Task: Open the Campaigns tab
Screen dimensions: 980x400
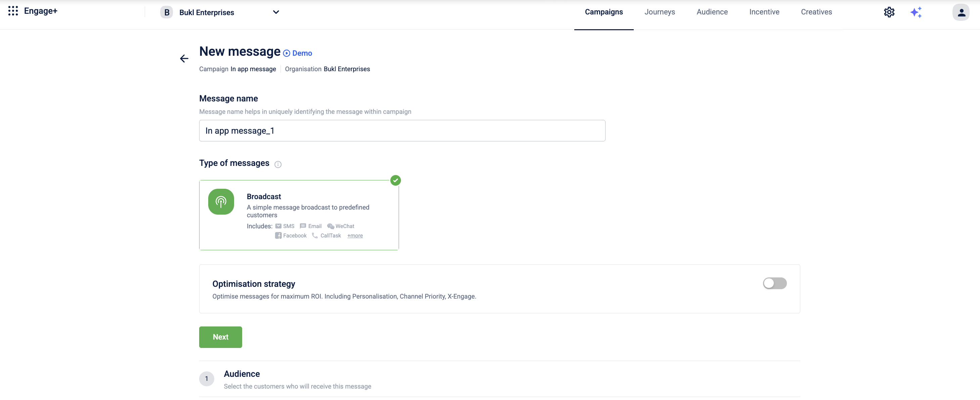Action: [604, 12]
